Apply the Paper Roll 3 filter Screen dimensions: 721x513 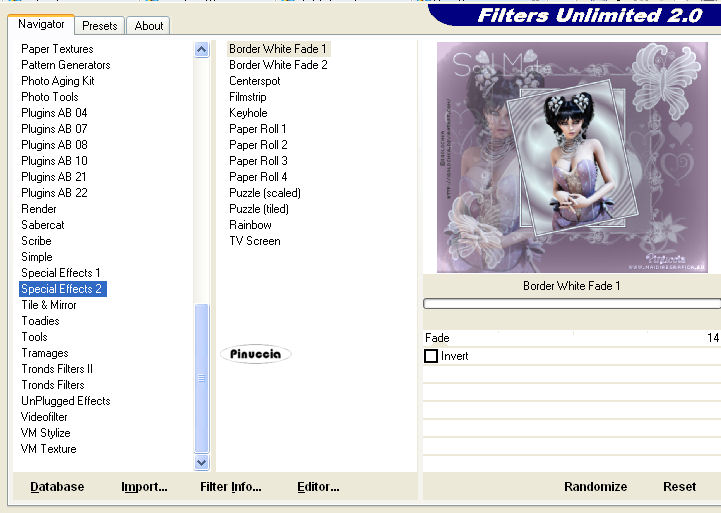tap(258, 161)
